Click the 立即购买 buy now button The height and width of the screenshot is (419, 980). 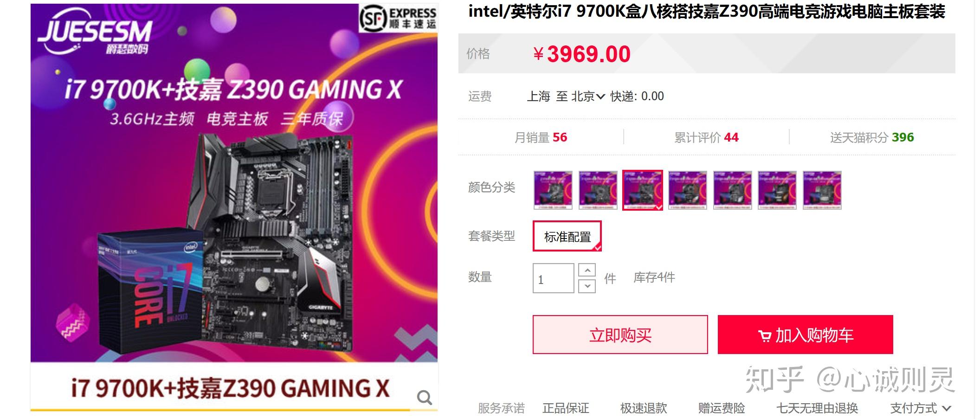click(x=620, y=335)
